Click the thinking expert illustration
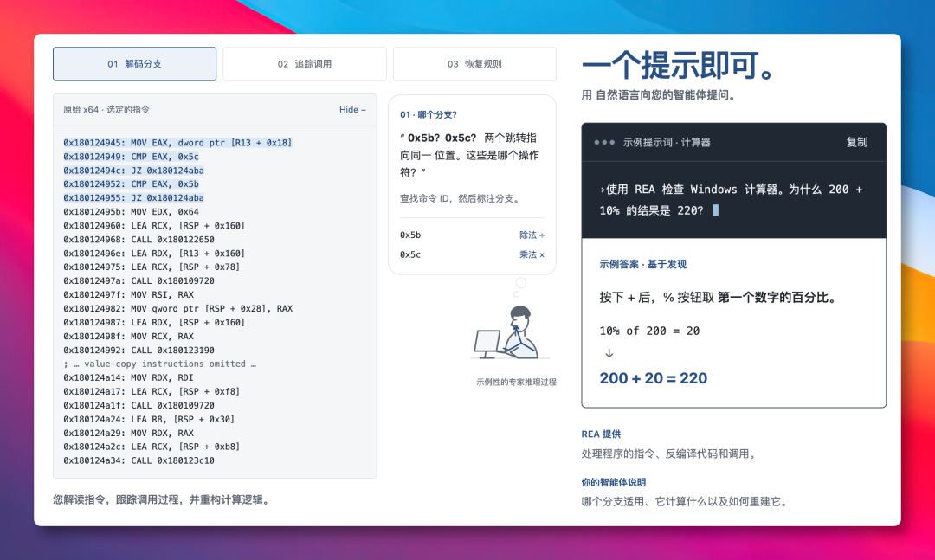Image resolution: width=935 pixels, height=560 pixels. 509,331
